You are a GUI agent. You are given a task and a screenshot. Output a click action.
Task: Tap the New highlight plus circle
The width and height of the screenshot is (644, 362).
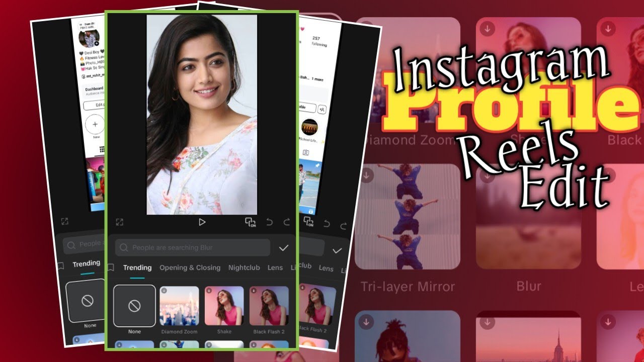pyautogui.click(x=95, y=125)
